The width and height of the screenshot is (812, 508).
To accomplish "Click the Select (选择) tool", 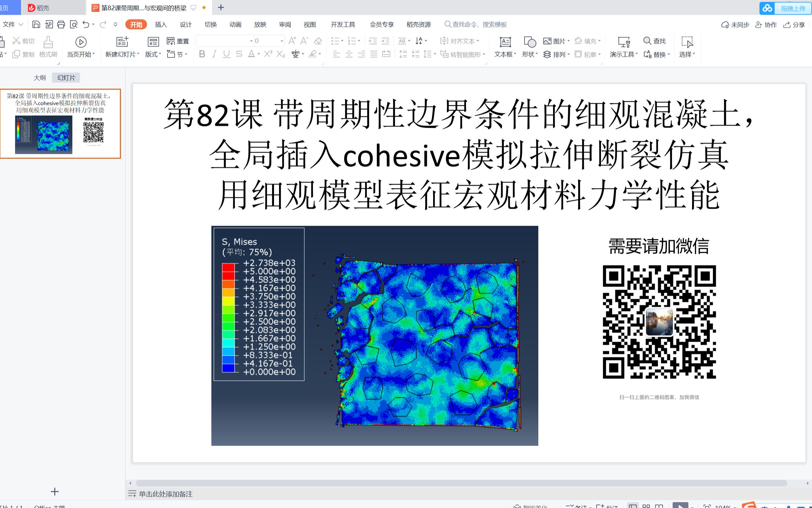I will [687, 47].
